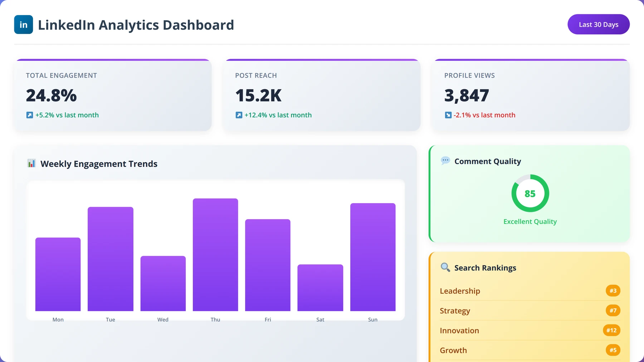Select the Strategy keyword
The image size is (644, 362).
[x=455, y=311]
